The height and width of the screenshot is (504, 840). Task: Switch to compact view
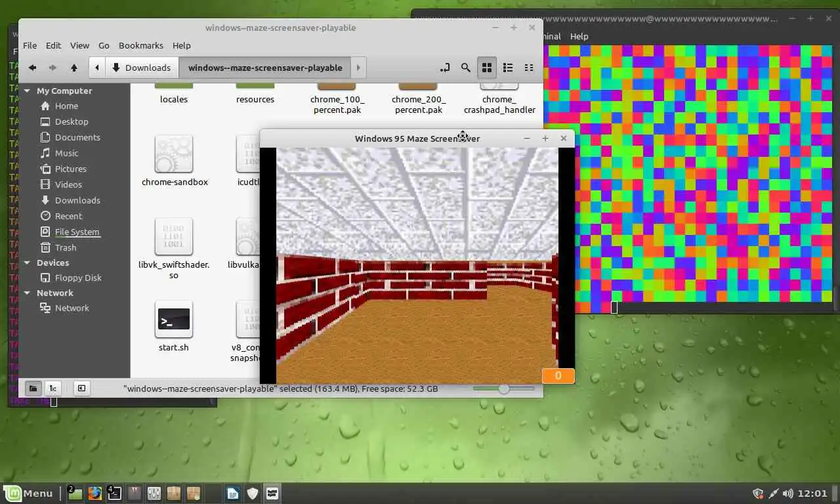pos(529,68)
